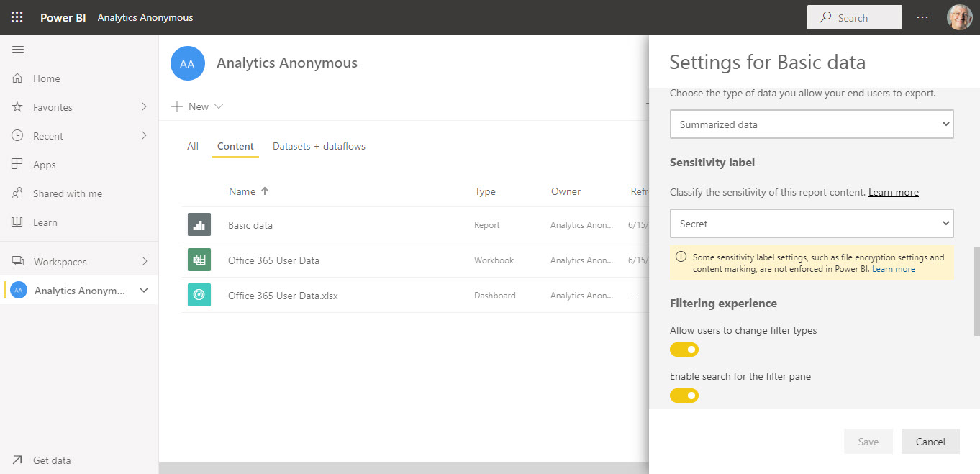Click the Office 365 User Data workbook icon

click(x=199, y=260)
